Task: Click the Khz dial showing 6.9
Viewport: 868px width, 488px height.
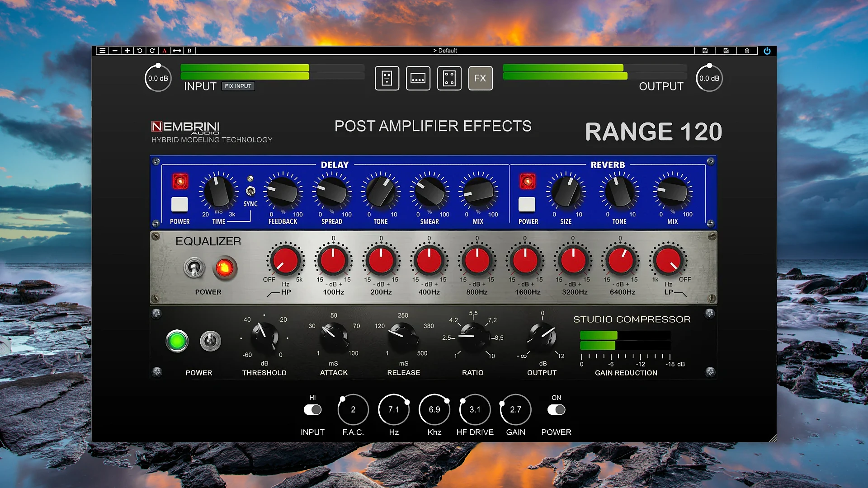Action: (434, 409)
